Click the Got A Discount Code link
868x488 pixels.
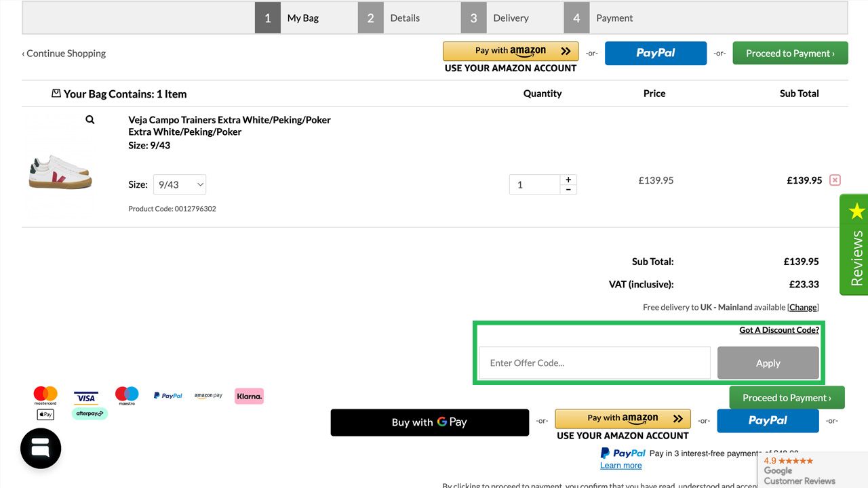tap(779, 330)
